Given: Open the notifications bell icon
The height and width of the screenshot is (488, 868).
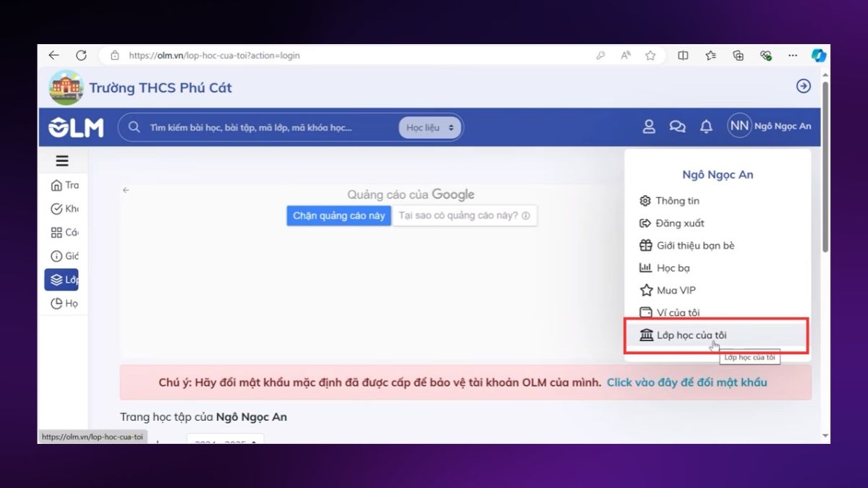Looking at the screenshot, I should [x=706, y=127].
